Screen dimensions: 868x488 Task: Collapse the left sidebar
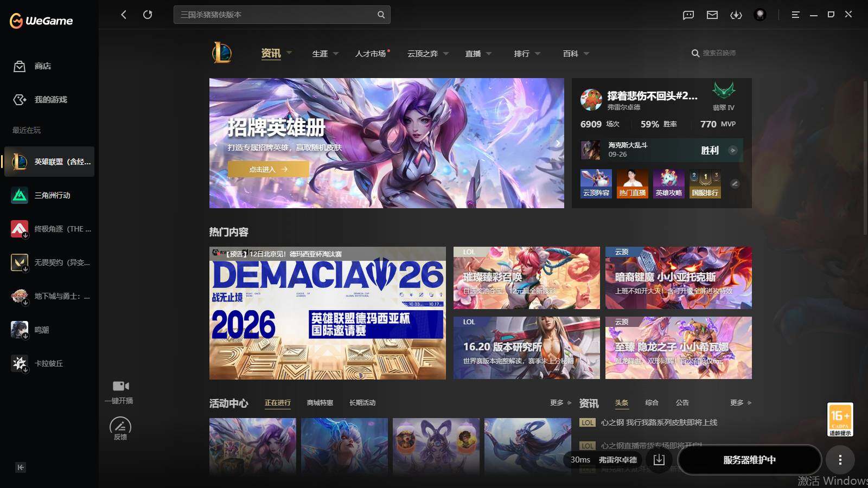pos(21,467)
